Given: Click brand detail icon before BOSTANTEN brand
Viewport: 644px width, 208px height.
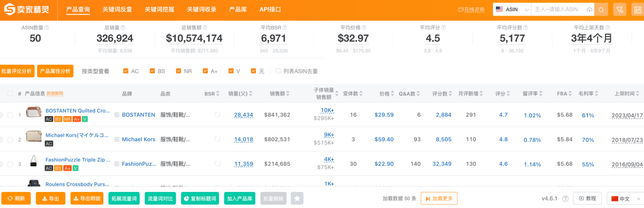Looking at the screenshot, I should (117, 115).
